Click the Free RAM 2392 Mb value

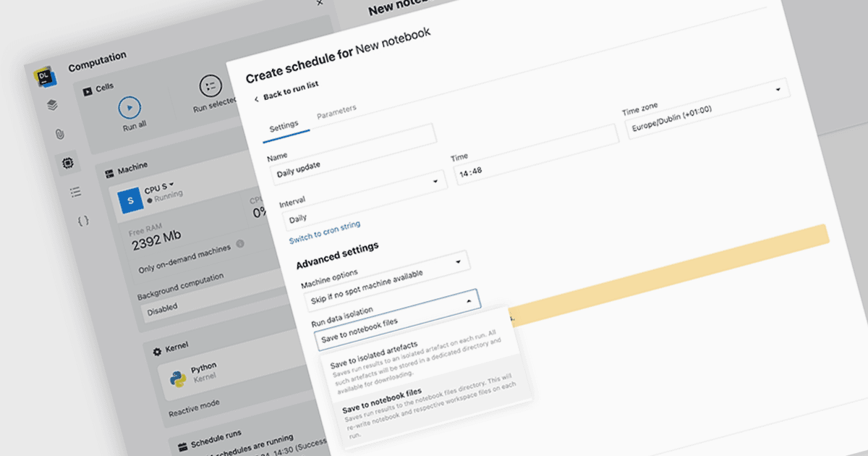tap(156, 239)
